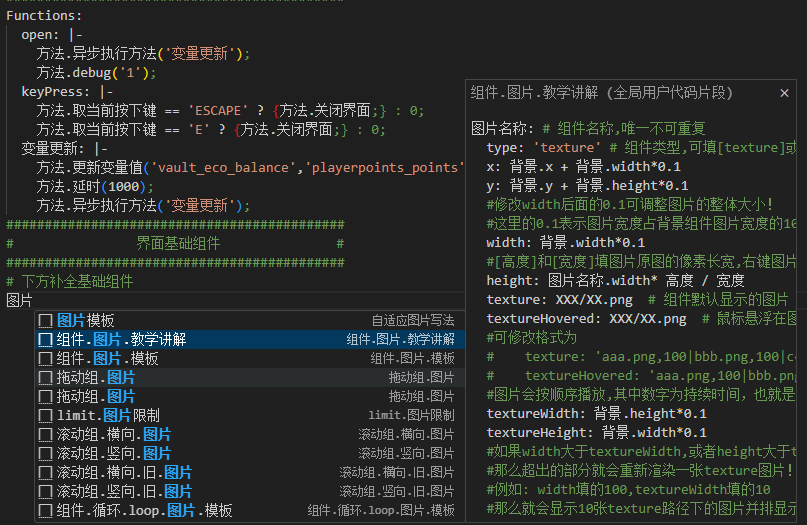
Task: Close the snippet documentation popup
Action: pos(784,93)
